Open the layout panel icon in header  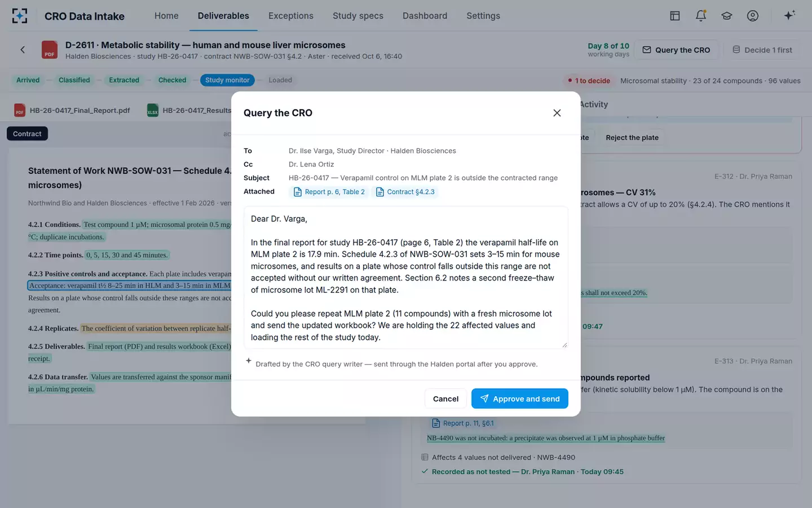click(675, 16)
